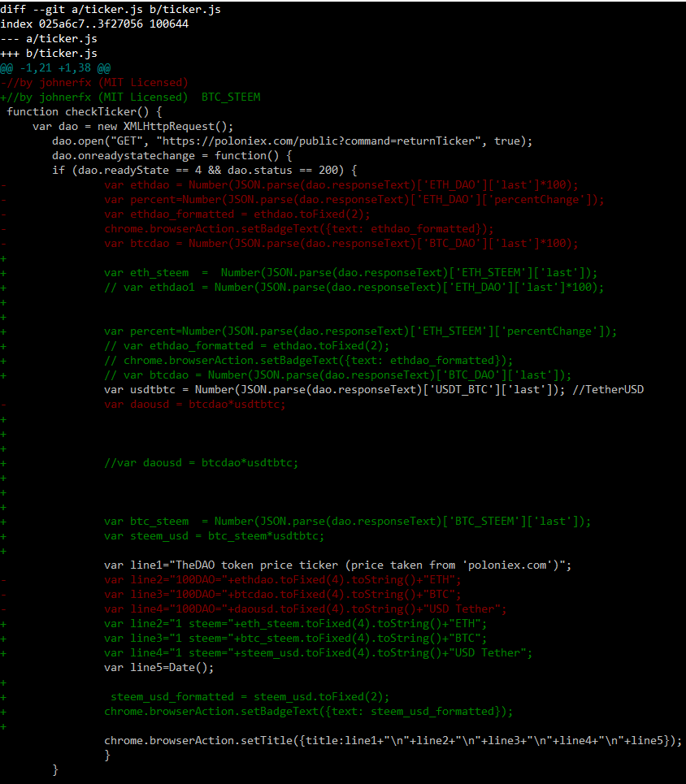The height and width of the screenshot is (784, 686).
Task: Click removed setBadgeText ethdao_formatted line
Action: (299, 228)
